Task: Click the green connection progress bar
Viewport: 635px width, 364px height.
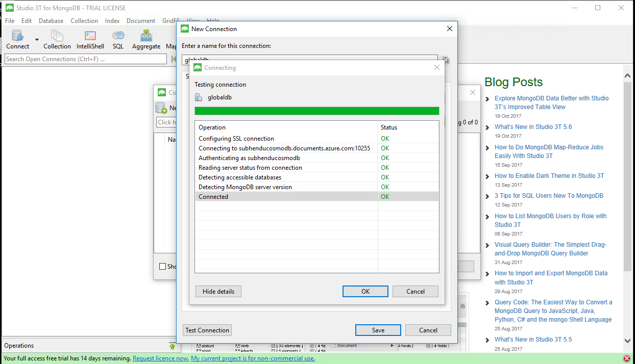Action: coord(317,111)
